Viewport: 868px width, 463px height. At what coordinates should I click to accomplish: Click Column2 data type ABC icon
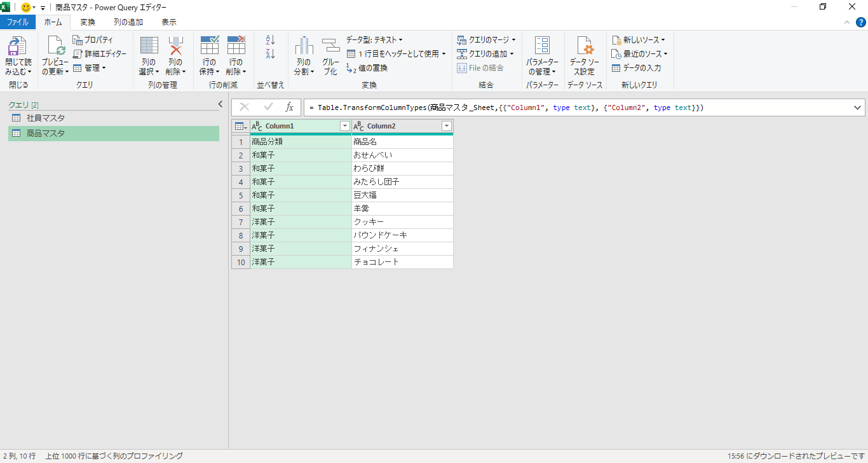pyautogui.click(x=358, y=126)
